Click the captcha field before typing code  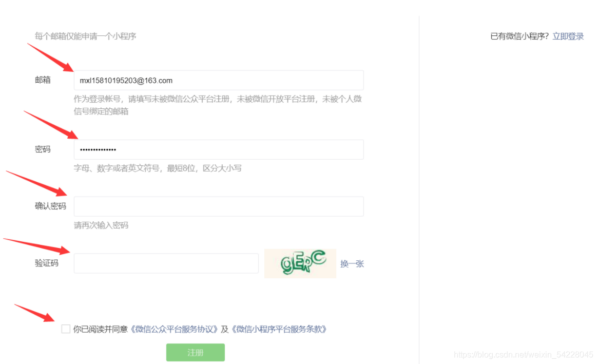166,263
